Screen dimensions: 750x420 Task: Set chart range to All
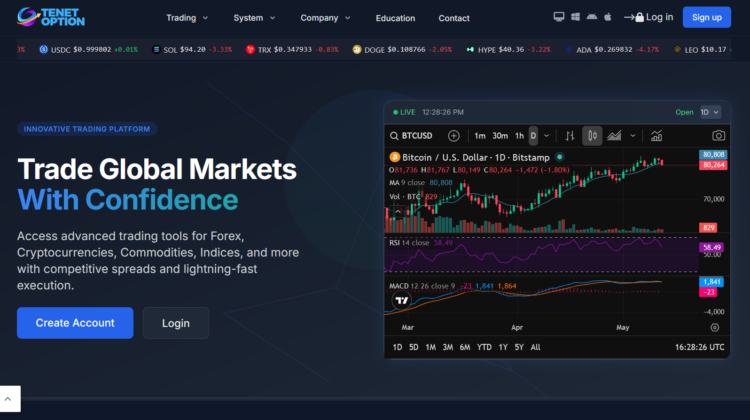pos(535,347)
